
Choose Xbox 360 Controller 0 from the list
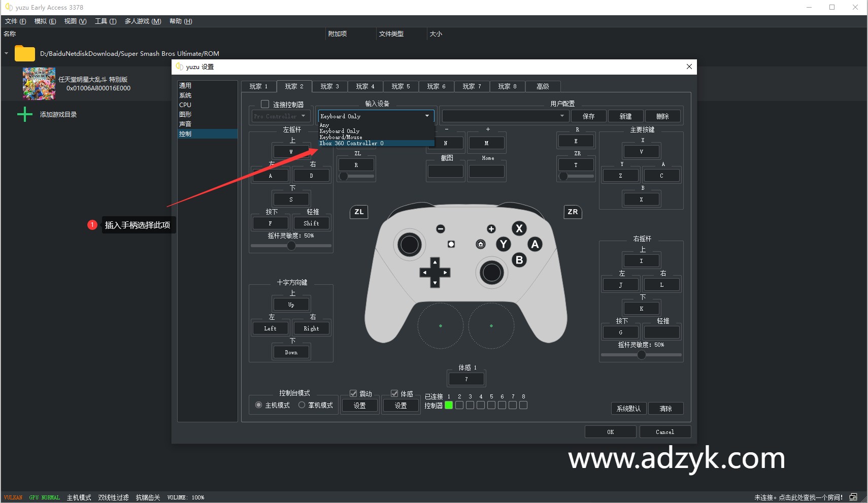tap(376, 143)
